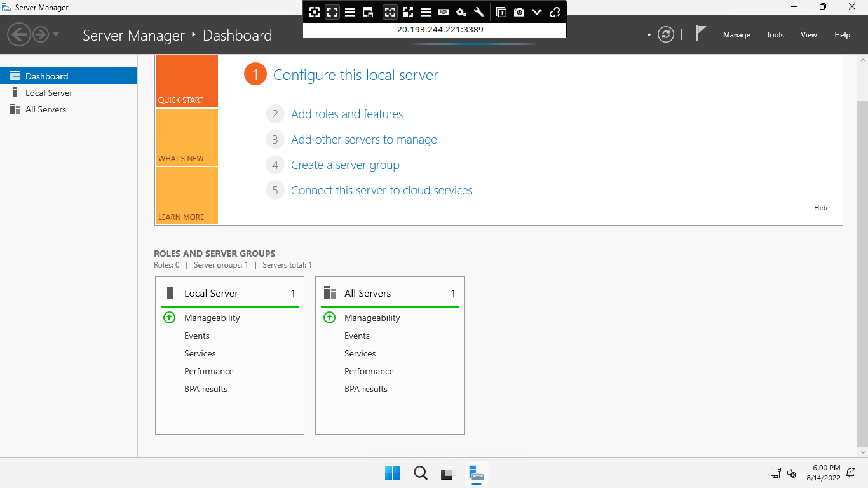
Task: Open Events in the Local Server tile
Action: (197, 335)
